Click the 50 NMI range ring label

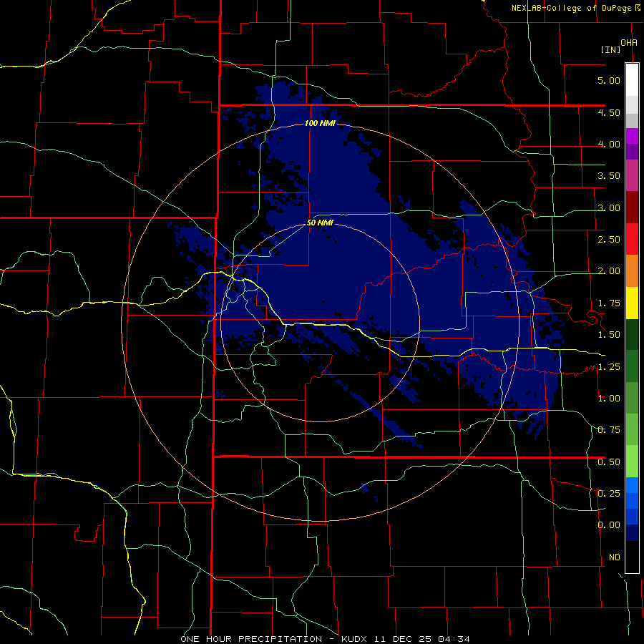coord(320,223)
